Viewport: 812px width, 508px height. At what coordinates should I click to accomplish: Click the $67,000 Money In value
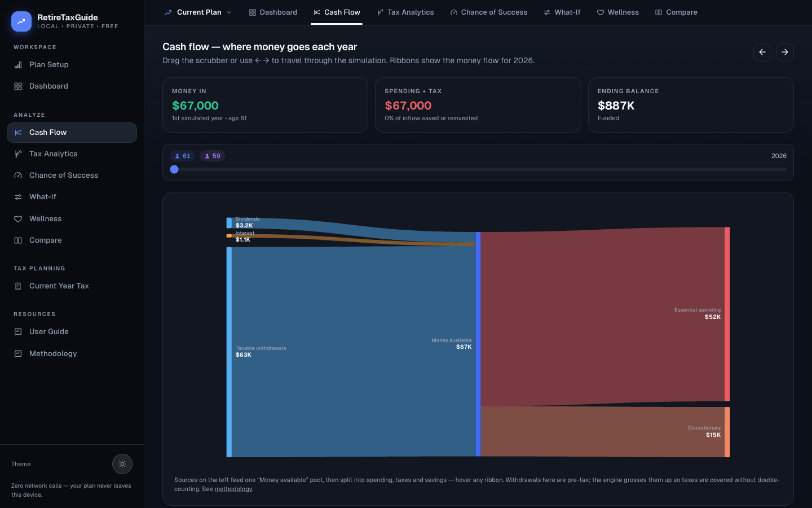coord(195,106)
